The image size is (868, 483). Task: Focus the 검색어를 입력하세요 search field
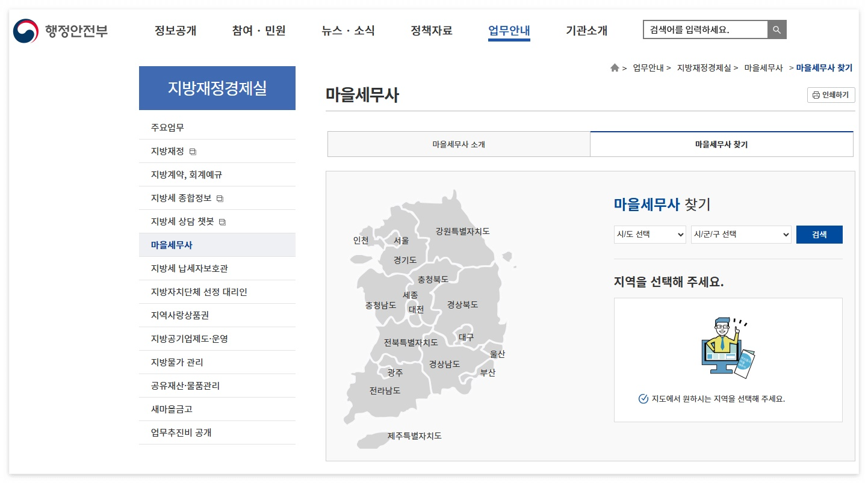pyautogui.click(x=705, y=29)
